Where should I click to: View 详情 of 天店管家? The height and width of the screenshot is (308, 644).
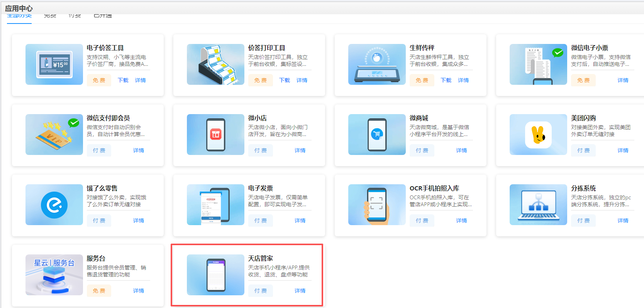pos(300,291)
